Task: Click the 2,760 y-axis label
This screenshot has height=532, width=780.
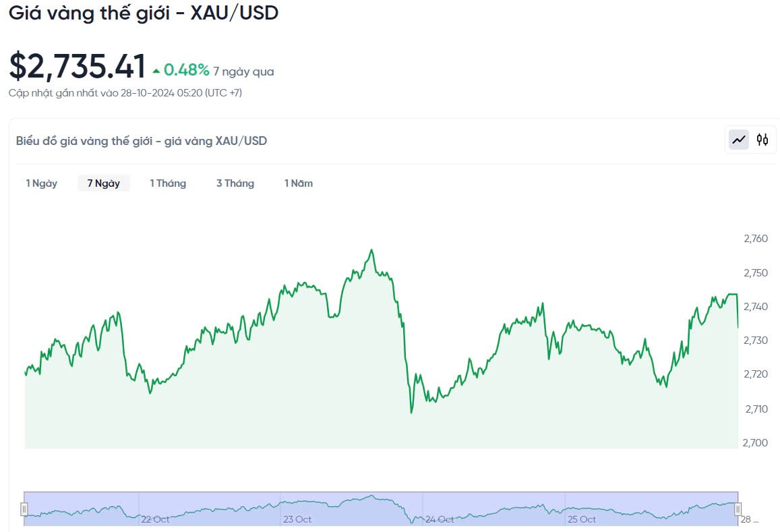Action: pos(756,239)
